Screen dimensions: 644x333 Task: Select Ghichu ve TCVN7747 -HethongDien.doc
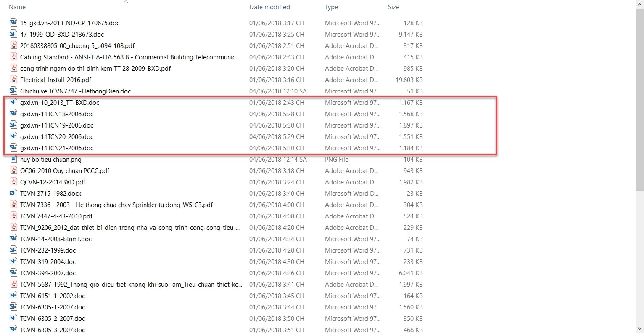pyautogui.click(x=75, y=91)
